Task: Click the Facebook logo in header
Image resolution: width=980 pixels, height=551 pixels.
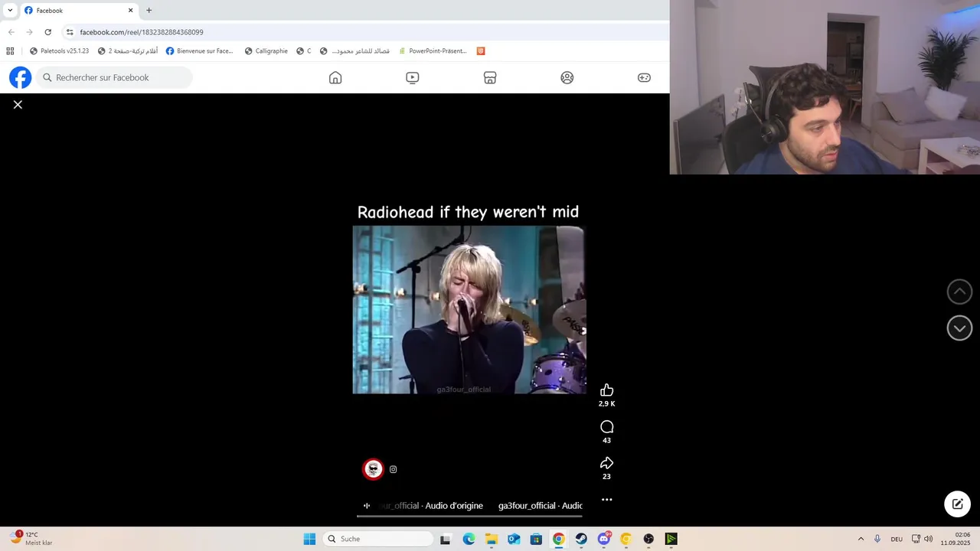Action: tap(21, 77)
